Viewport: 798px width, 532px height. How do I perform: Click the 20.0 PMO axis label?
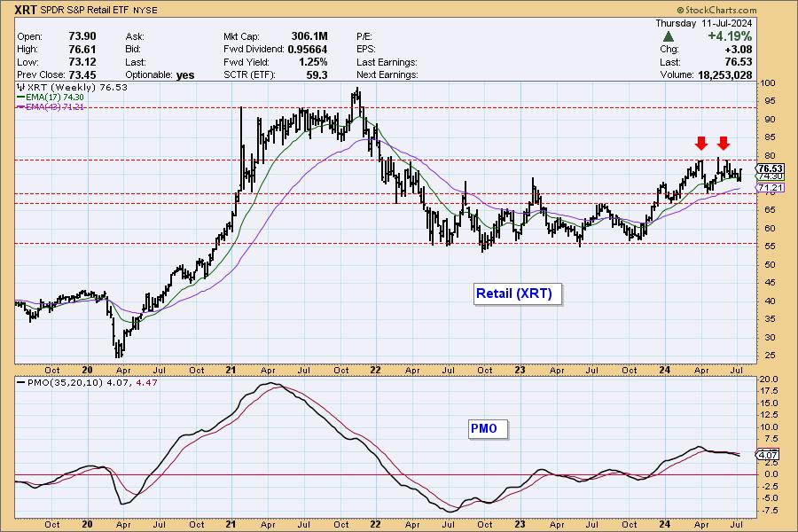click(769, 379)
